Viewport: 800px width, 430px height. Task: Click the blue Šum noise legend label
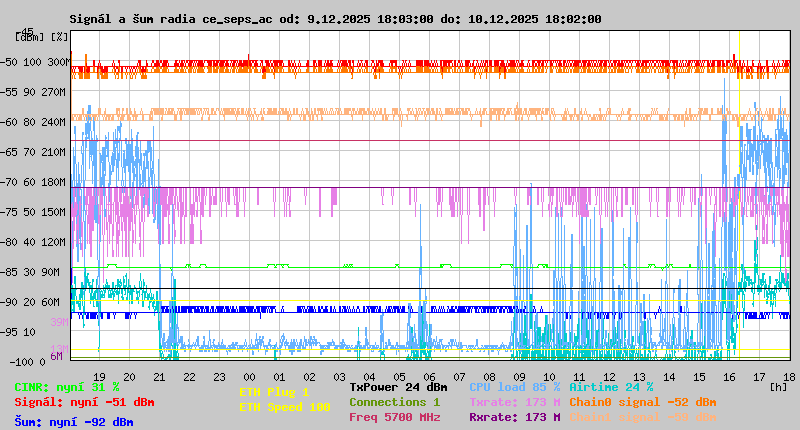[74, 422]
